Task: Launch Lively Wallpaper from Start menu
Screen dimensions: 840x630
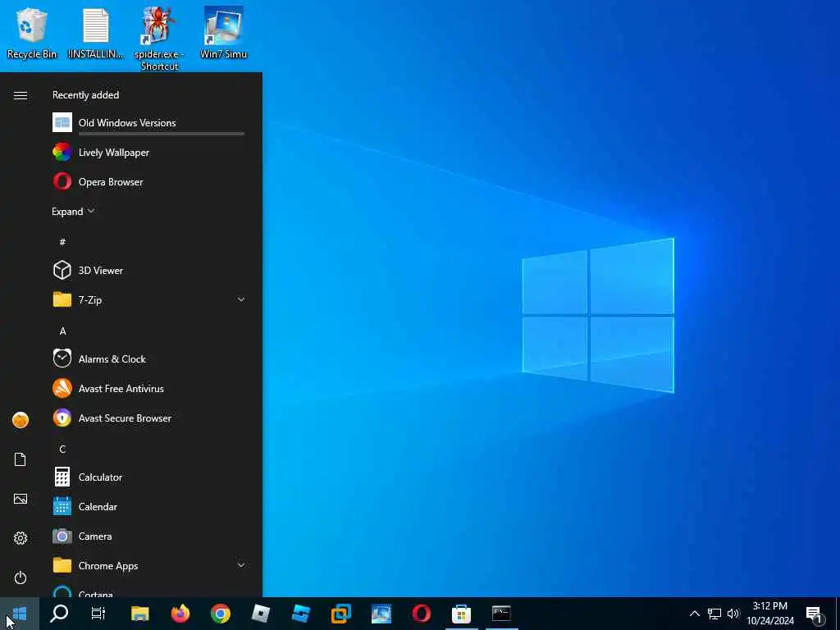Action: pyautogui.click(x=148, y=152)
